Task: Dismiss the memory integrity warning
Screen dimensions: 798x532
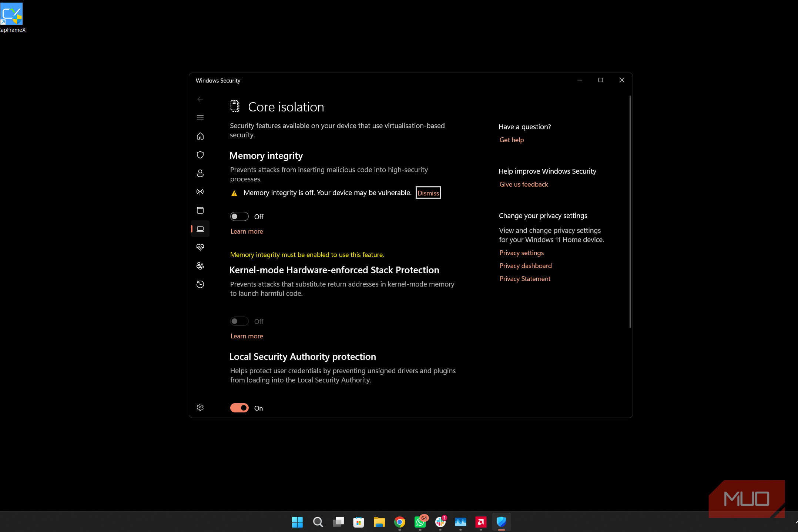Action: coord(428,193)
